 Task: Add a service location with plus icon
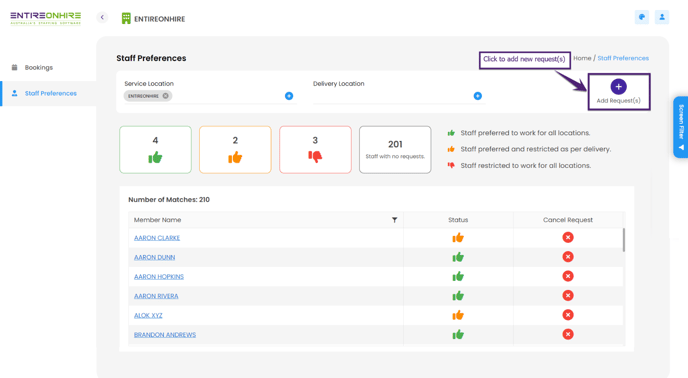(289, 96)
